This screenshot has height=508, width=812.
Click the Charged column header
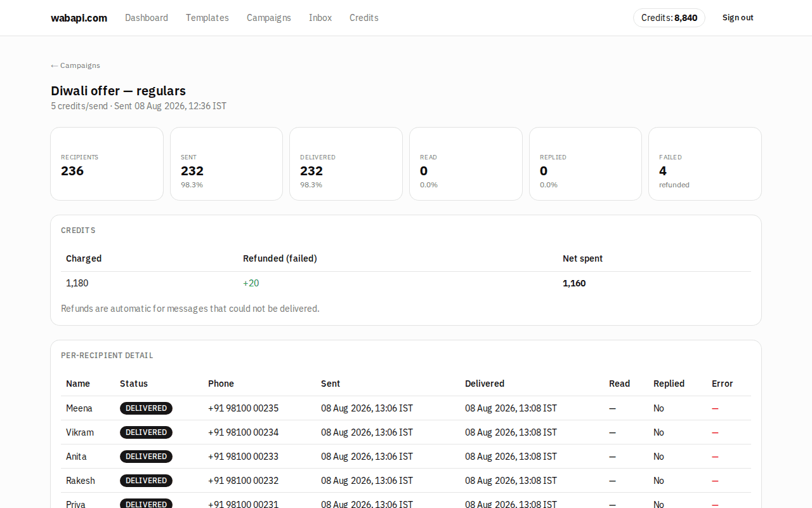click(84, 258)
